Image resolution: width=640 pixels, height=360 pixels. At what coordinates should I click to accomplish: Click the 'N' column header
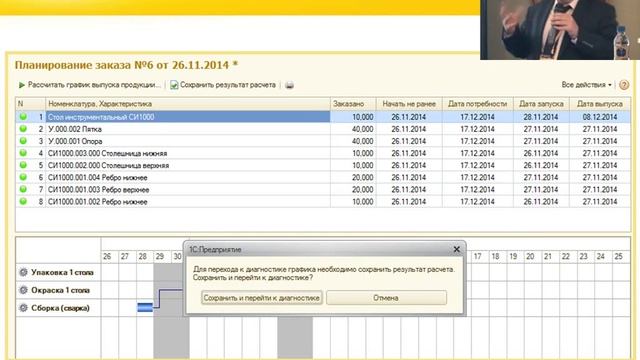[x=30, y=104]
